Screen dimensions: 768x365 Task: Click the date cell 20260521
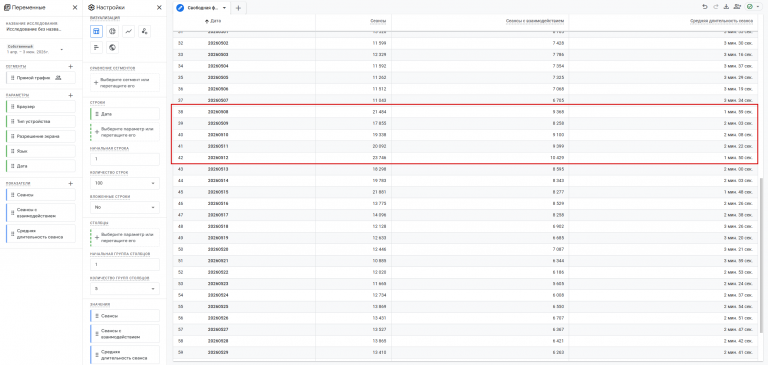pyautogui.click(x=218, y=260)
